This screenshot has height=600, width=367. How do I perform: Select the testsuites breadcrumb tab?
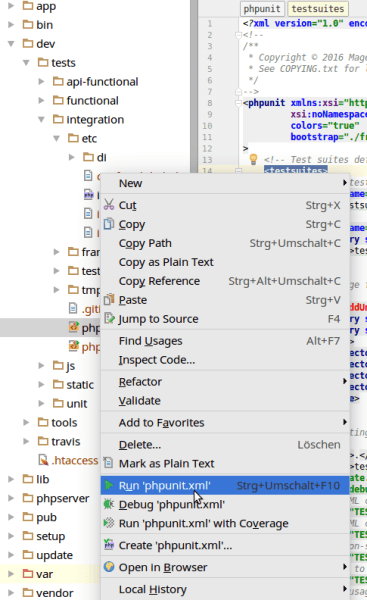click(x=318, y=9)
